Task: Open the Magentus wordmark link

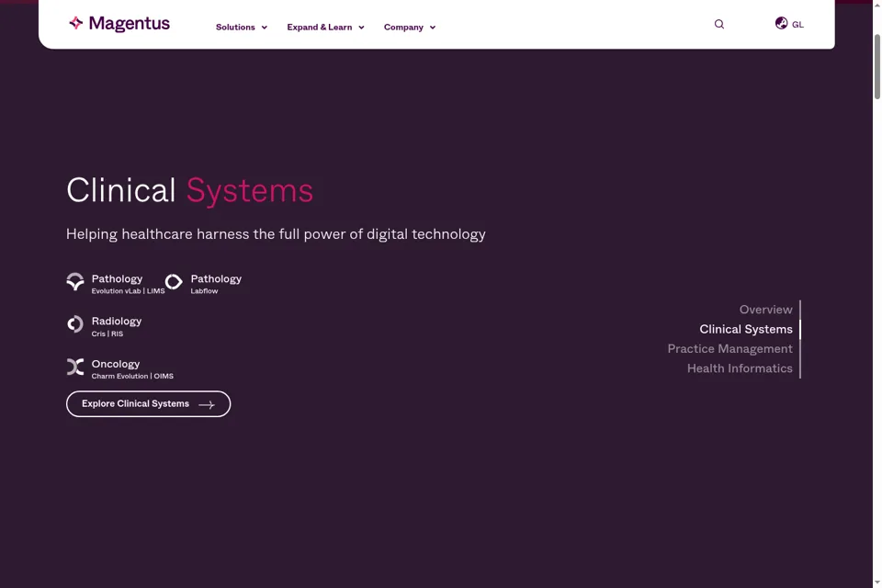Action: (130, 24)
